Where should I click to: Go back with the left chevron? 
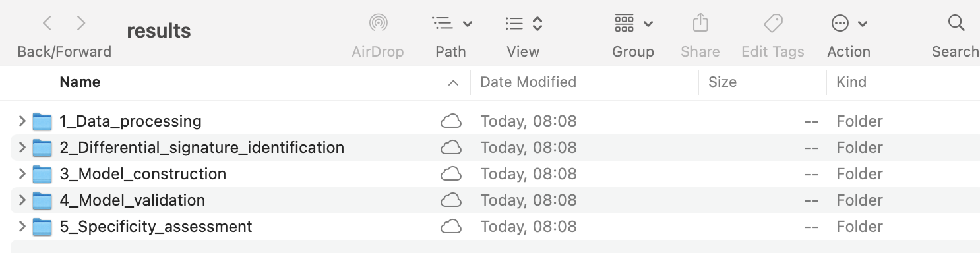click(47, 24)
